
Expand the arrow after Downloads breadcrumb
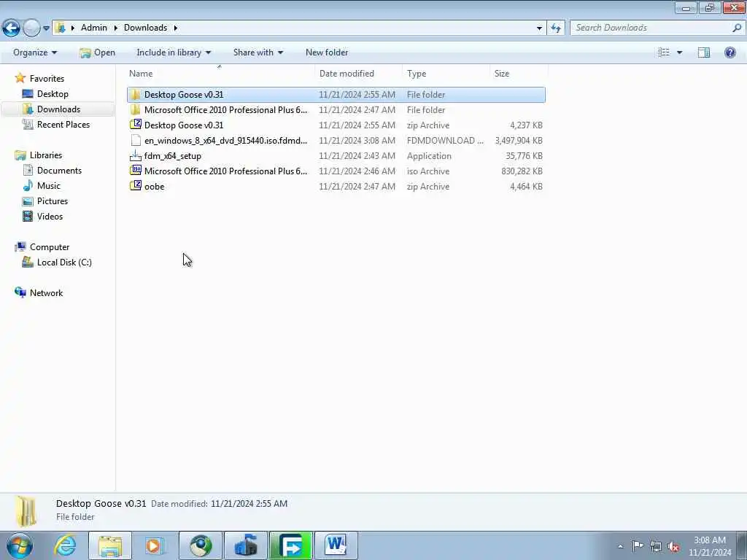tap(175, 28)
